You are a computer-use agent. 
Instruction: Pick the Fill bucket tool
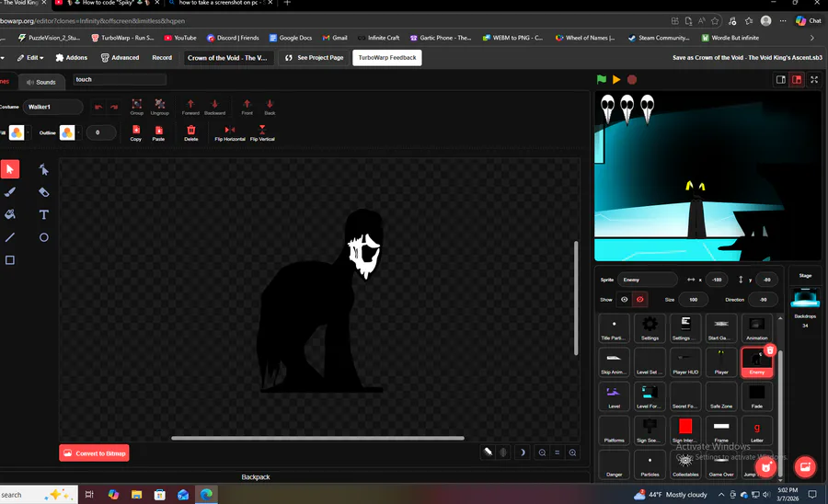pos(10,215)
